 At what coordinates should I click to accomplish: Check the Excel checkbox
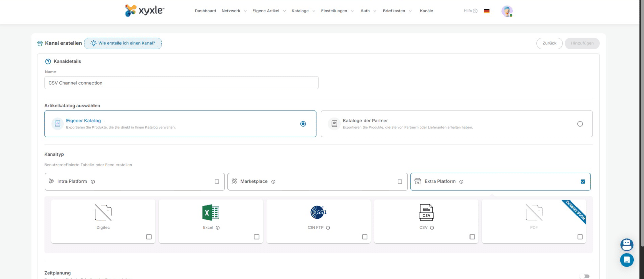coord(257,237)
